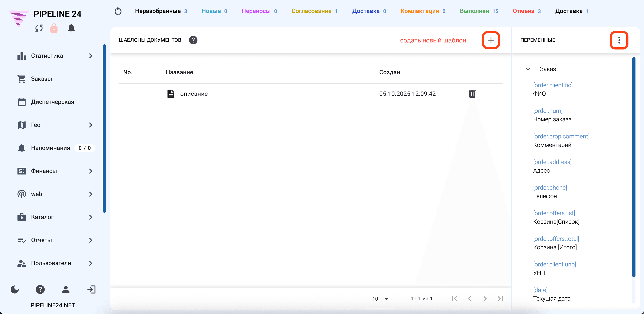Click the document icon in описание row
644x314 pixels.
tap(171, 94)
